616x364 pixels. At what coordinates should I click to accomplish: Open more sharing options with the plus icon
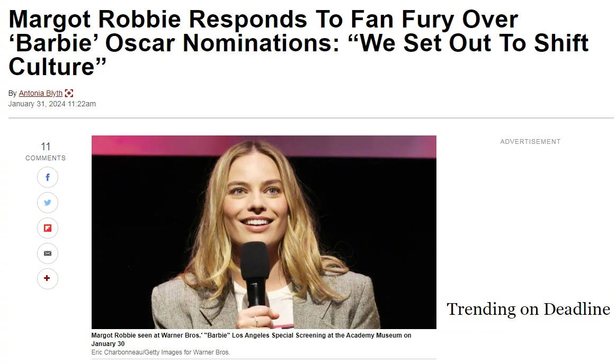tap(47, 278)
